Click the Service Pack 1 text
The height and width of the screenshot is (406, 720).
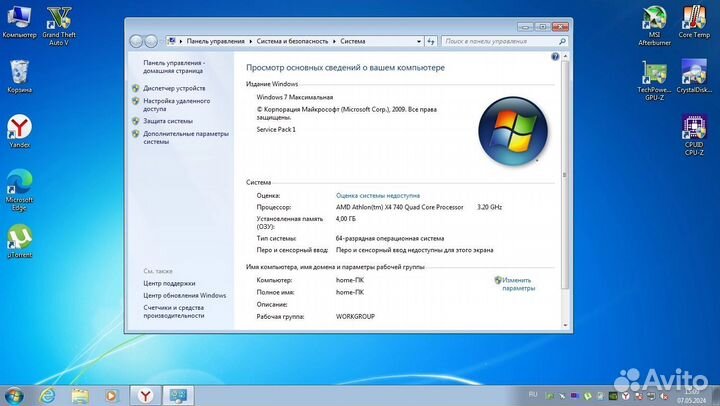click(x=276, y=130)
